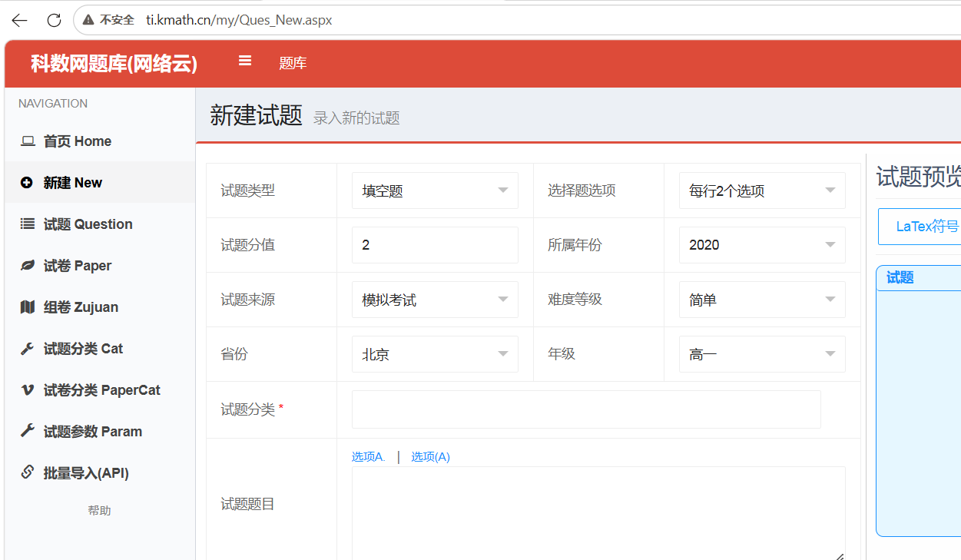Click inside the 试题分类 input field
Image resolution: width=961 pixels, height=560 pixels.
point(586,409)
